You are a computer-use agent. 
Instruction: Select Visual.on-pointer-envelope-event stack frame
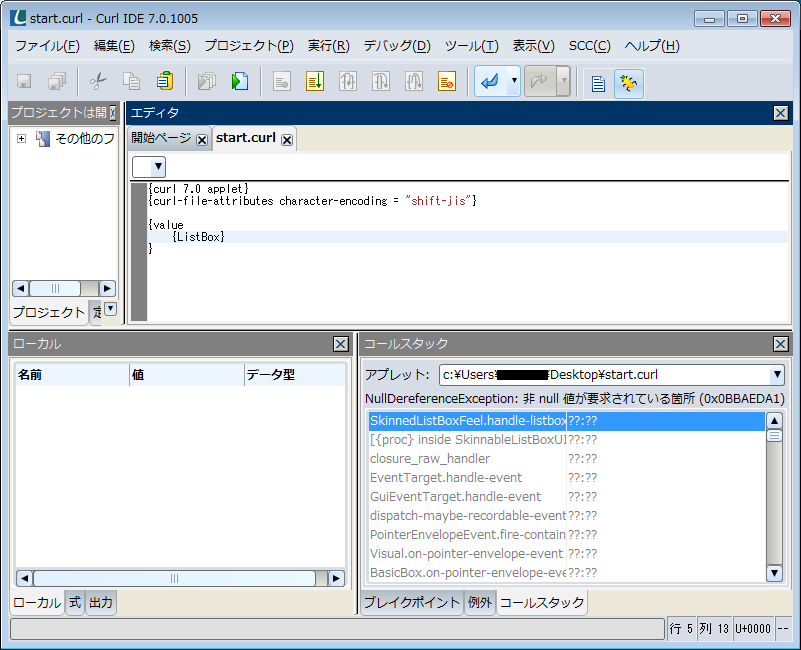[x=567, y=553]
